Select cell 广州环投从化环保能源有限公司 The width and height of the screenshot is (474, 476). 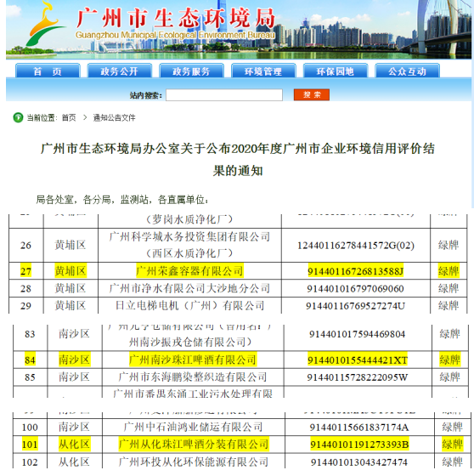(194, 462)
